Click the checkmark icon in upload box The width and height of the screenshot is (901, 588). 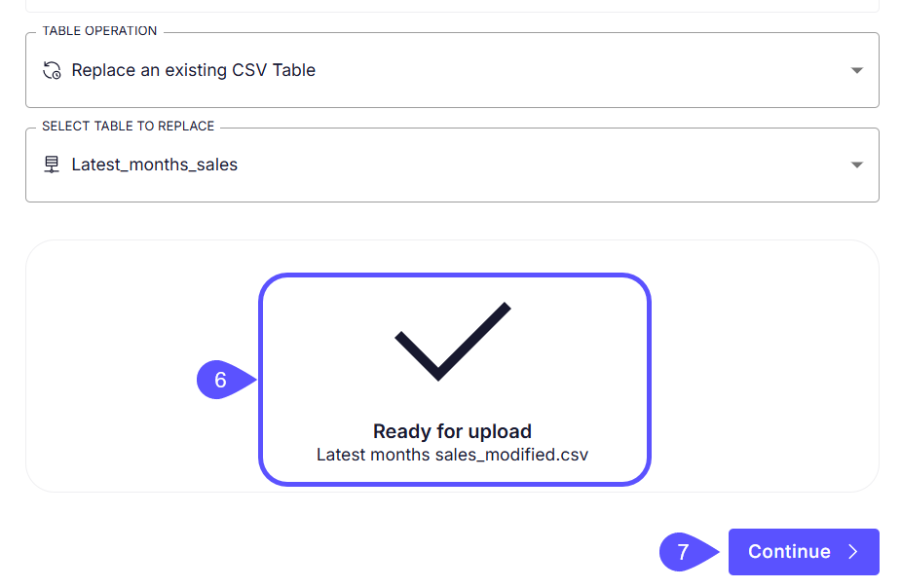[x=452, y=341]
